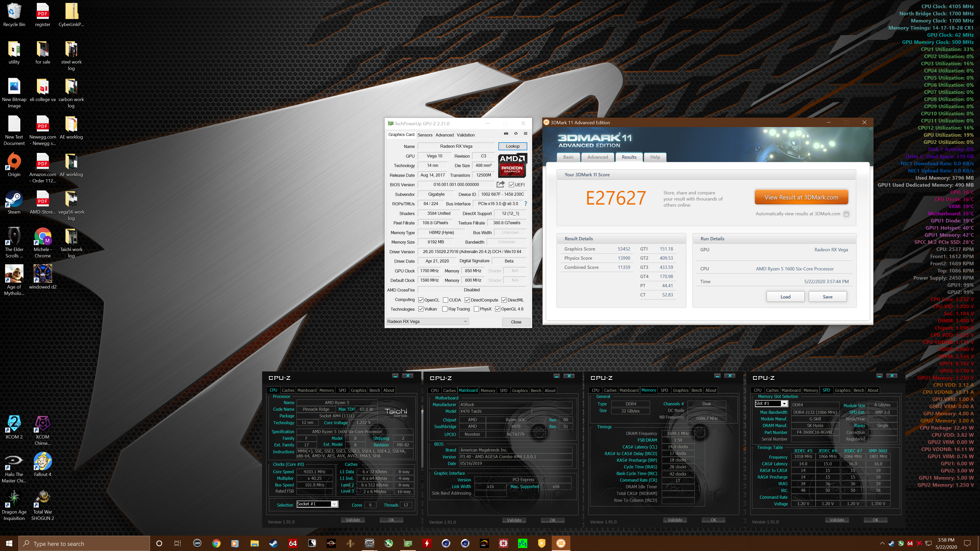This screenshot has width=980, height=551.
Task: Switch to the Advanced tab in GPU-Z
Action: 444,135
